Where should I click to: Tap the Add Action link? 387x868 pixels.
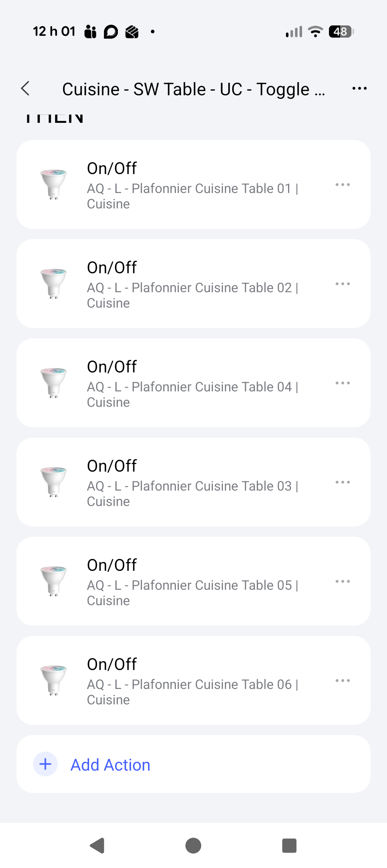tap(110, 765)
